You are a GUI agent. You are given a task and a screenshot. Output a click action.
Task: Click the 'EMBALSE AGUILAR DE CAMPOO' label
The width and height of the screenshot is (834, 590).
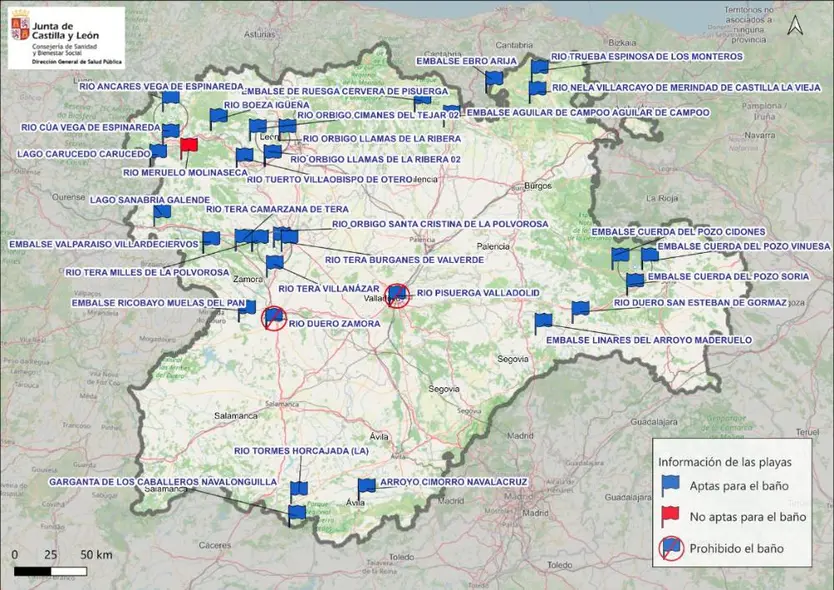588,113
